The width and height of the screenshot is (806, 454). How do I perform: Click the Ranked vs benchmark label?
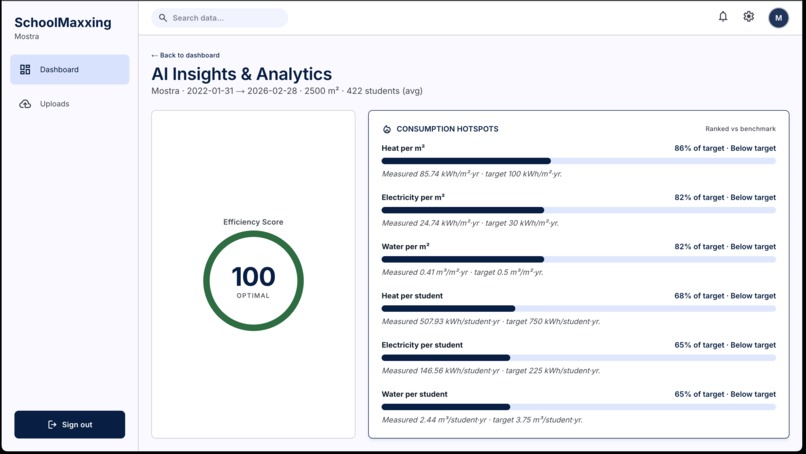click(x=740, y=129)
